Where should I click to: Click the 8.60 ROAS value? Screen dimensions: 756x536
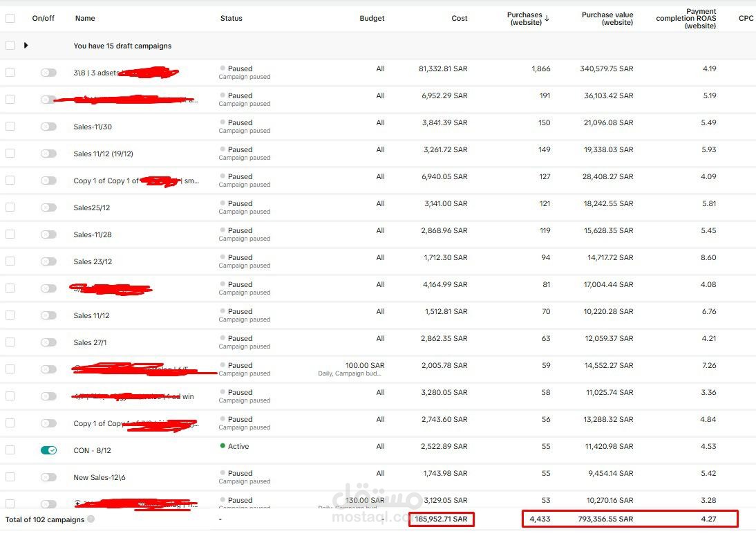(x=708, y=258)
